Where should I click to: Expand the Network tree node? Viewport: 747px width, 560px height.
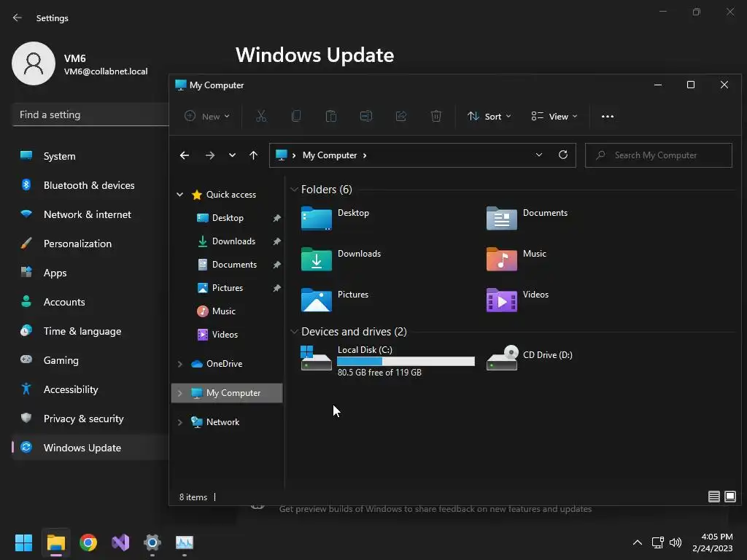click(x=179, y=422)
